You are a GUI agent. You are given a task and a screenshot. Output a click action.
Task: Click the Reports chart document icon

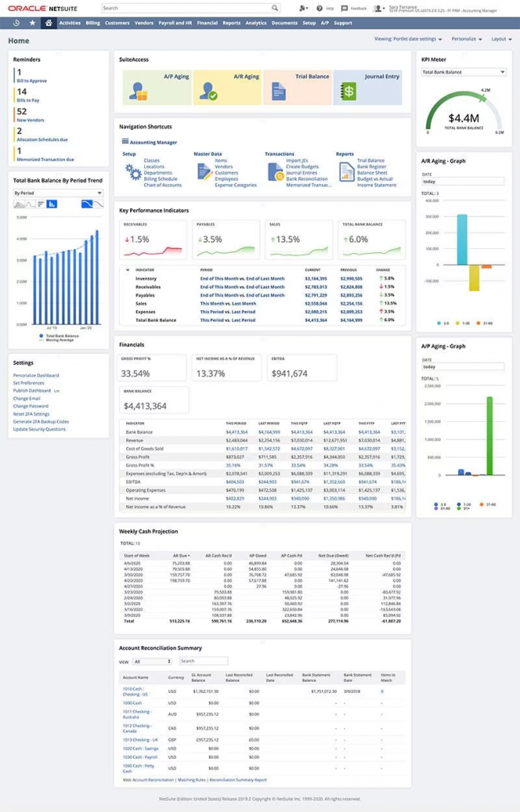pos(346,172)
